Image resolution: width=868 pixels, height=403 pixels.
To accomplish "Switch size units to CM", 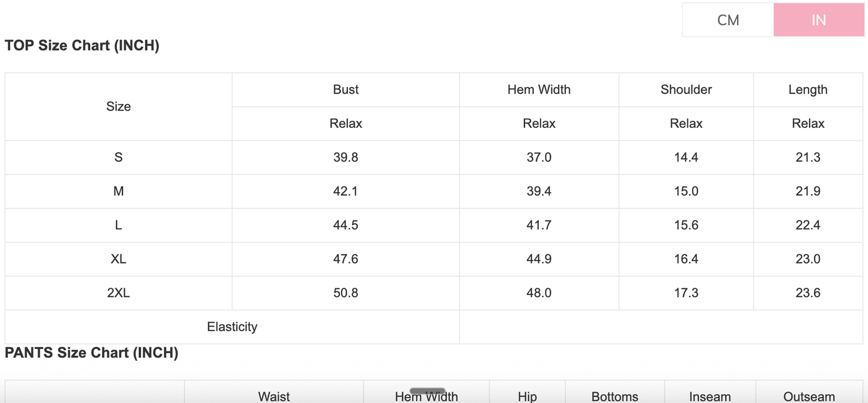I will [728, 20].
